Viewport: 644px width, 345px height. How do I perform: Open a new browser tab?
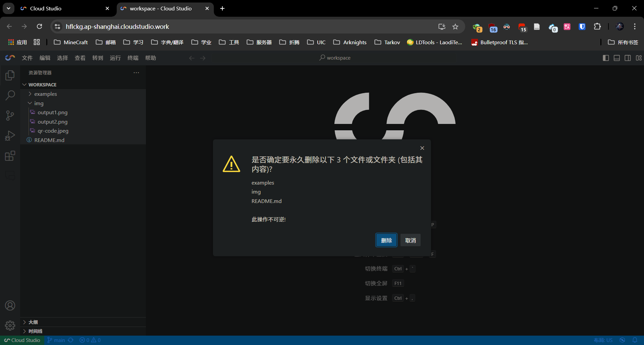222,8
